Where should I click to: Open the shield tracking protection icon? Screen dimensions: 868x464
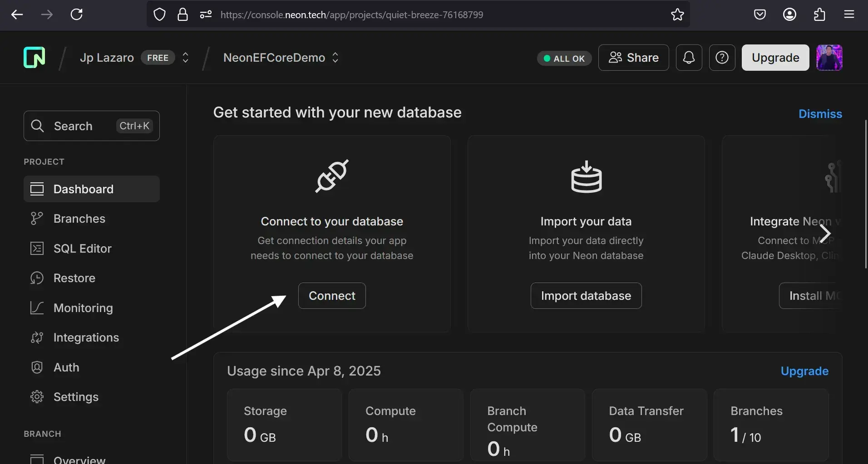click(x=159, y=15)
